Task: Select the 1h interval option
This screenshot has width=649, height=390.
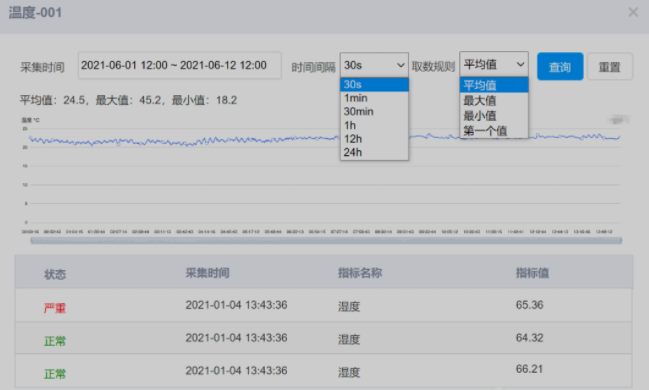Action: 374,125
